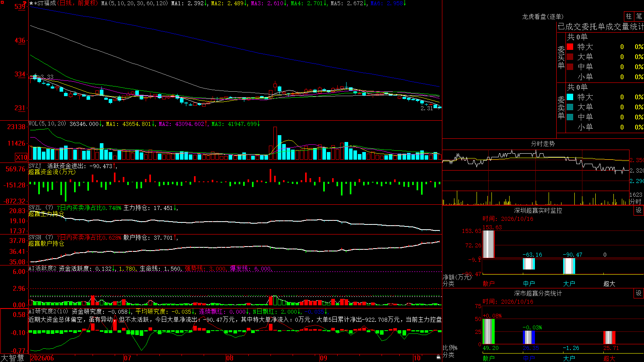This screenshot has width=644, height=362.
Task: Click the 时间: 2026/10/16 in 实时监控
Action: (508, 219)
